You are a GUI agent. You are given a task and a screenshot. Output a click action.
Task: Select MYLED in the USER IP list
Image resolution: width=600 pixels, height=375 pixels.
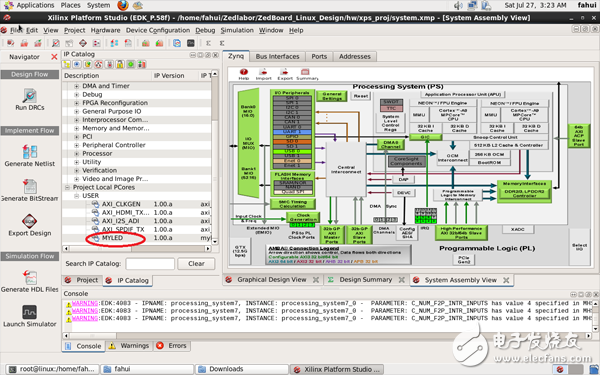(x=112, y=238)
